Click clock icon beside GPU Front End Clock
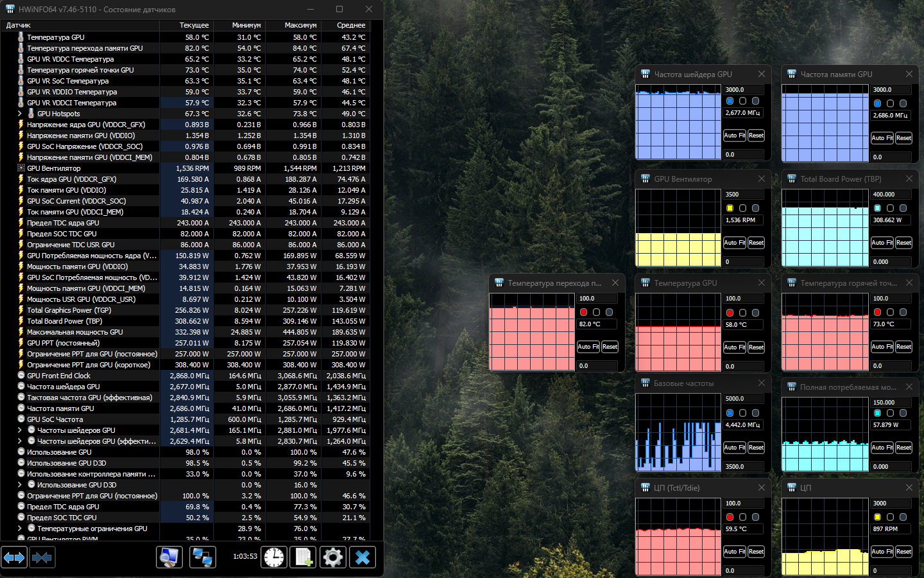 pyautogui.click(x=21, y=376)
